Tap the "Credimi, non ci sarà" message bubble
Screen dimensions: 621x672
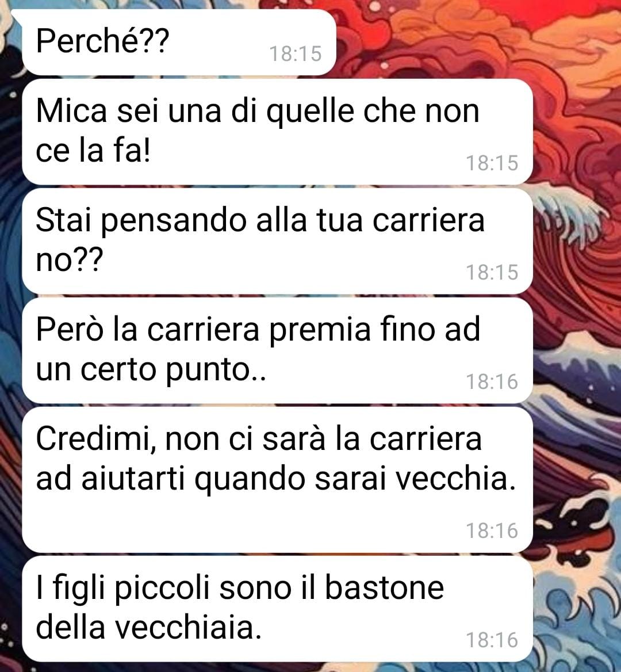tap(277, 479)
